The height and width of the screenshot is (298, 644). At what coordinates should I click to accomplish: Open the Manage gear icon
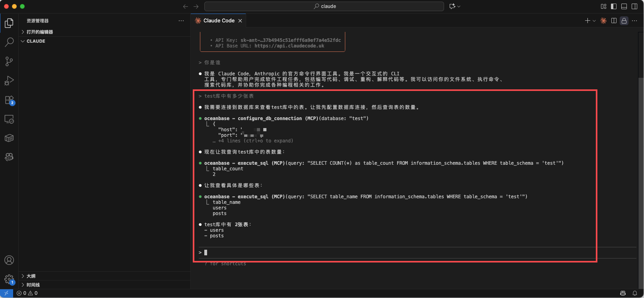click(x=9, y=279)
